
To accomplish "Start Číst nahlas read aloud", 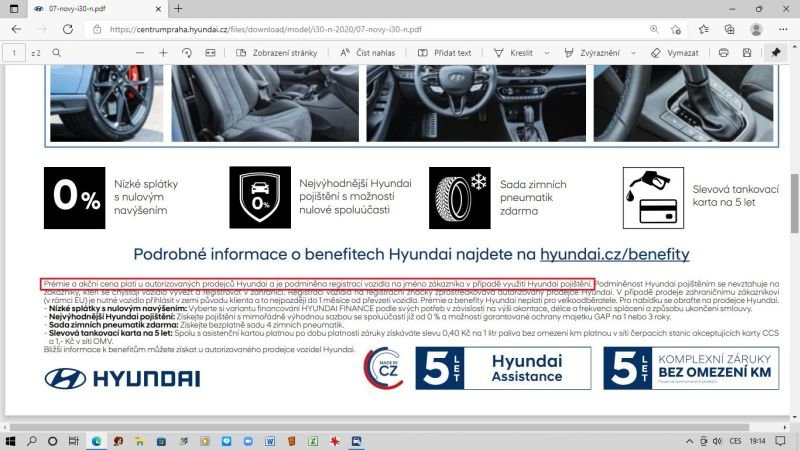I will pyautogui.click(x=367, y=53).
